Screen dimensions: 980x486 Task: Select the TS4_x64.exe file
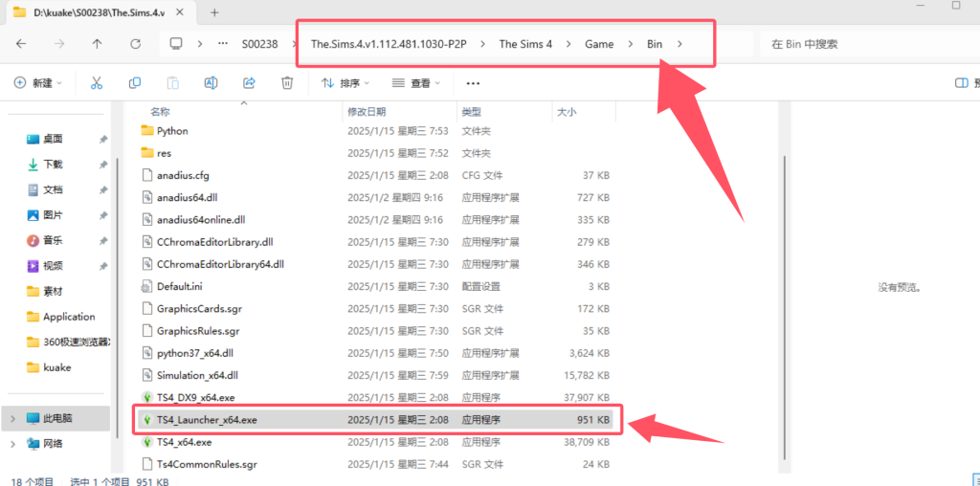coord(184,442)
